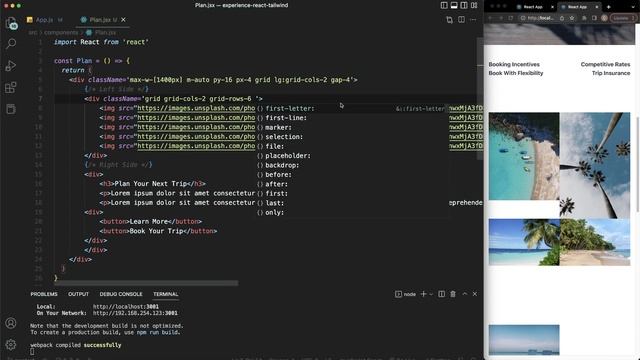The width and height of the screenshot is (640, 360).
Task: Open the new terminal launch profile dropdown arrow
Action: coord(431,294)
